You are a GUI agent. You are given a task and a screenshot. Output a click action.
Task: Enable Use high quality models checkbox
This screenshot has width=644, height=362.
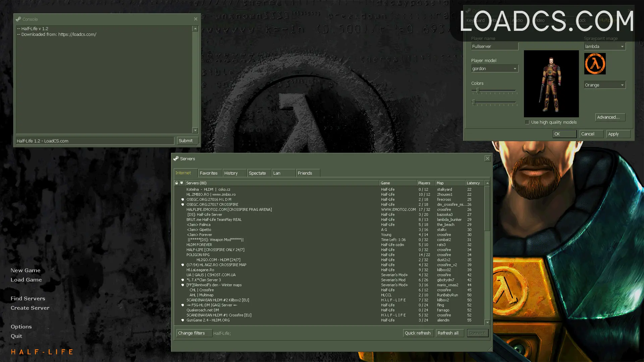click(x=527, y=122)
